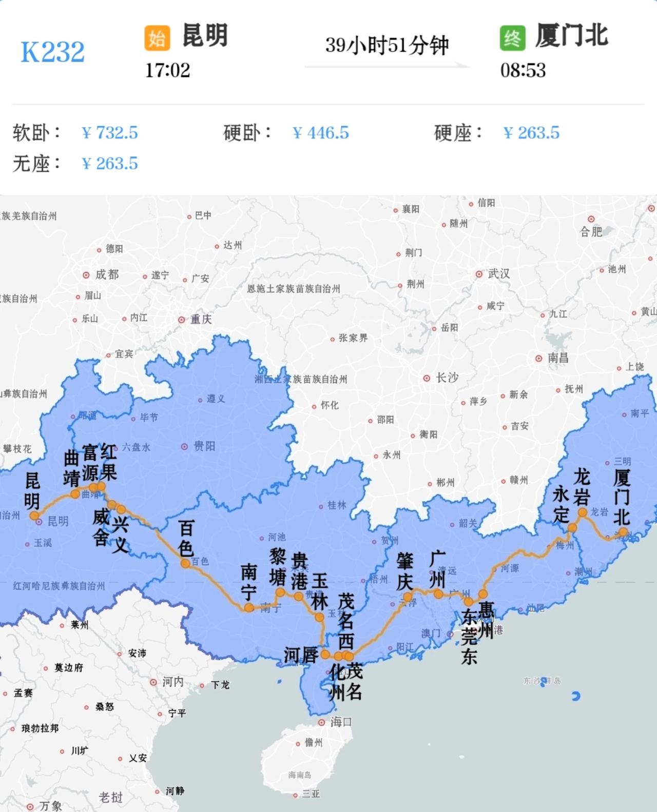Image resolution: width=657 pixels, height=812 pixels.
Task: Click the 六盘水 city label on map
Action: [137, 447]
